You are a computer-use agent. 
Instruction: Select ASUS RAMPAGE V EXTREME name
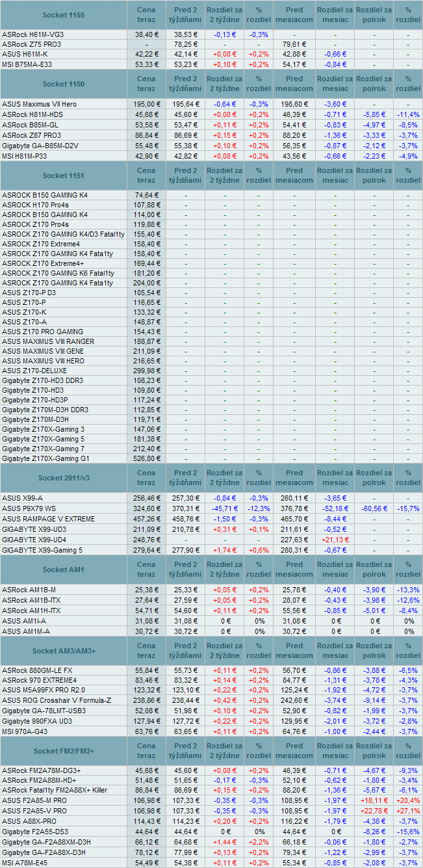click(x=48, y=519)
